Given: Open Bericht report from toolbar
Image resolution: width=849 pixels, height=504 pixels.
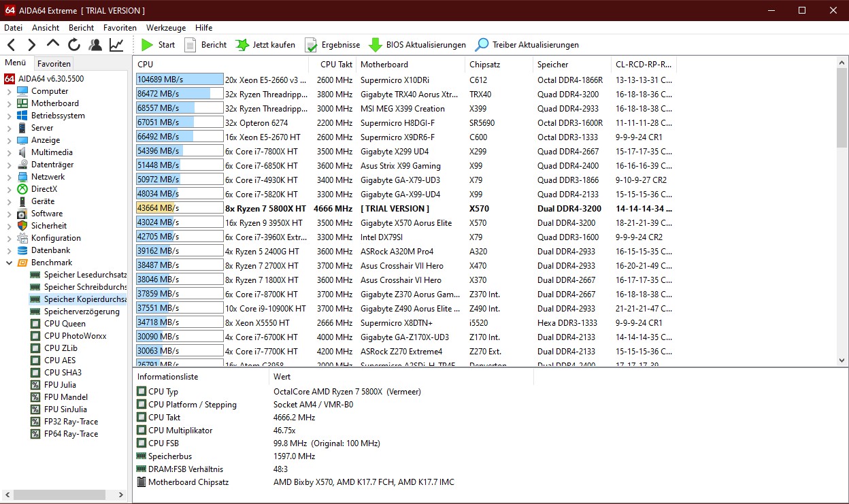Looking at the screenshot, I should tap(205, 45).
